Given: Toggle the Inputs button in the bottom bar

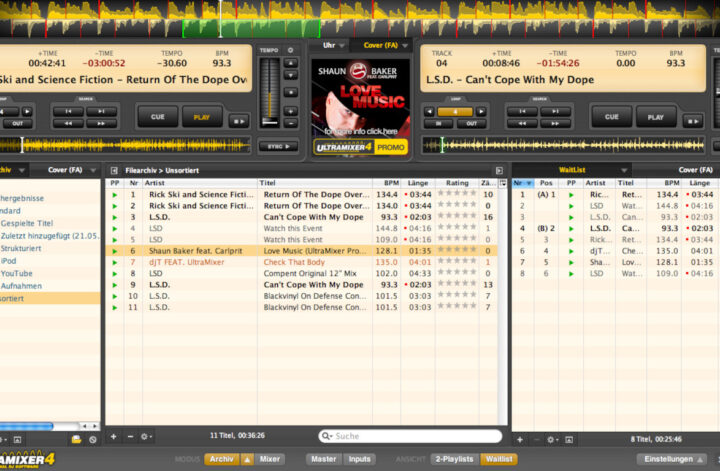Looking at the screenshot, I should coord(358,459).
